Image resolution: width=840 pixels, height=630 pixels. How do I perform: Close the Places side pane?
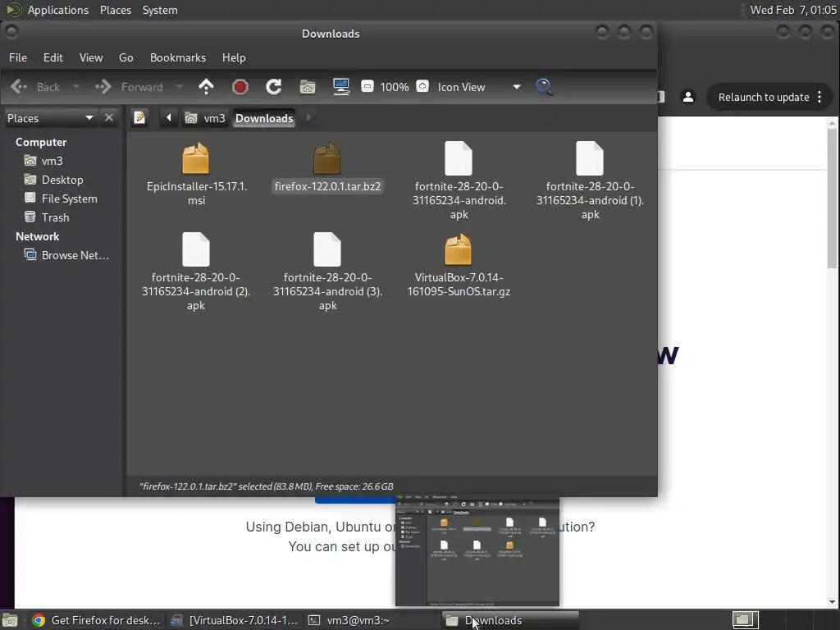click(x=109, y=117)
